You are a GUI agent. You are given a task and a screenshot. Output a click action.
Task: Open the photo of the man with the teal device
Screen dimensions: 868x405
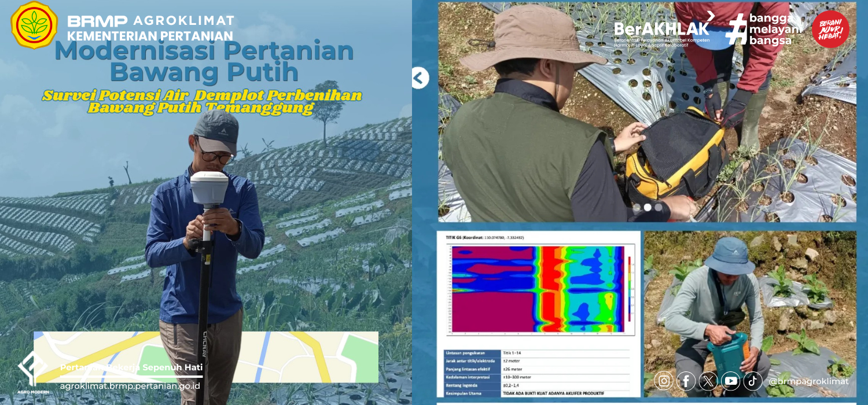click(x=750, y=314)
